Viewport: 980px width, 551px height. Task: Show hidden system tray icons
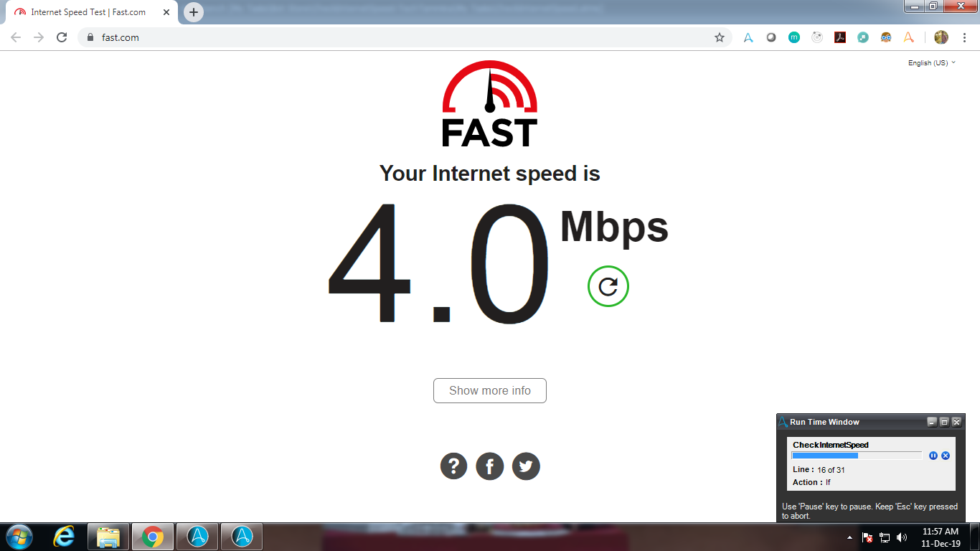(849, 537)
